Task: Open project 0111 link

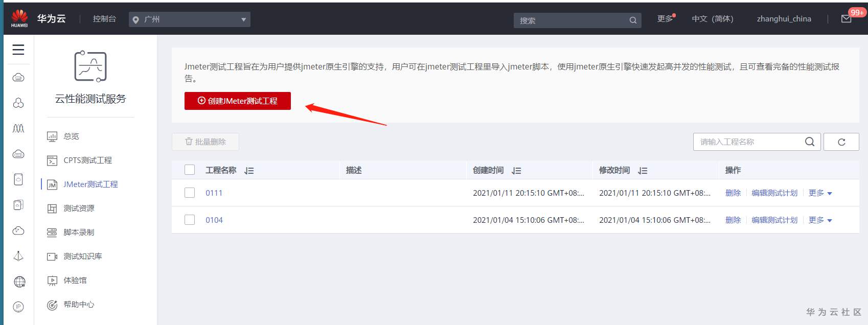Action: coord(214,193)
